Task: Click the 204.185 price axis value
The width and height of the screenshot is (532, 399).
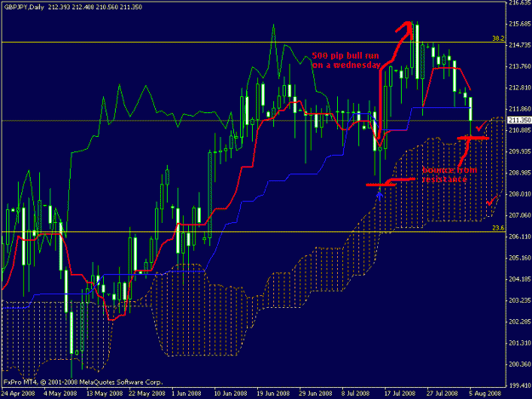Action: tap(520, 279)
